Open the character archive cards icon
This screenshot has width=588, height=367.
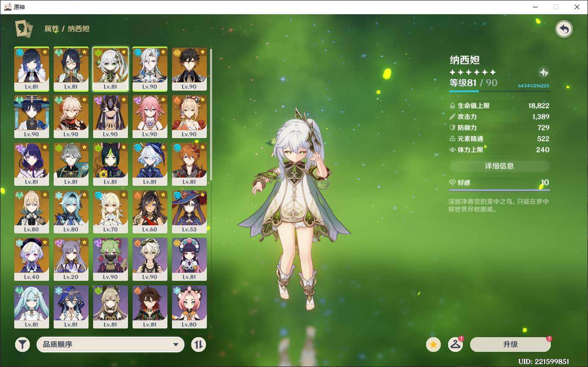[x=24, y=28]
